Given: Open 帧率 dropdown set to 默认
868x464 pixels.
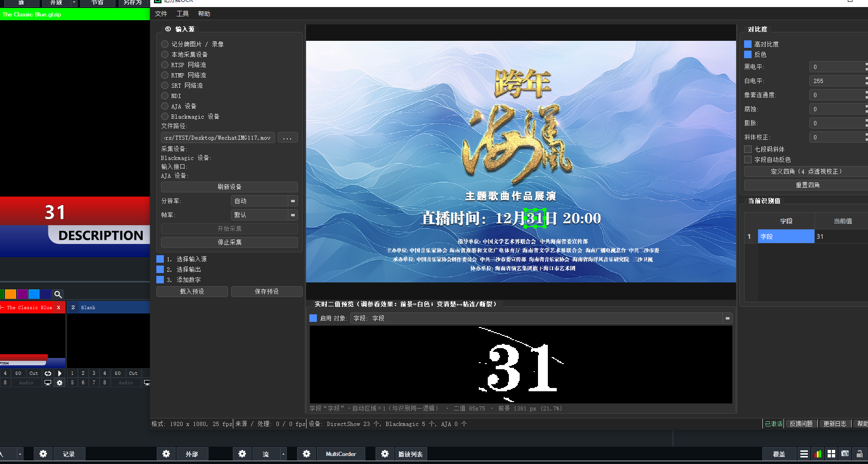Looking at the screenshot, I should click(x=265, y=215).
